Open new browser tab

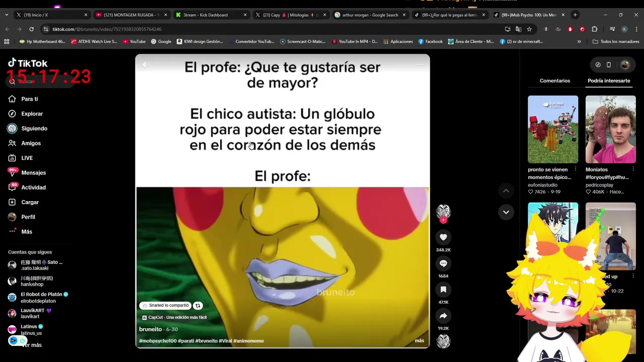(x=575, y=15)
